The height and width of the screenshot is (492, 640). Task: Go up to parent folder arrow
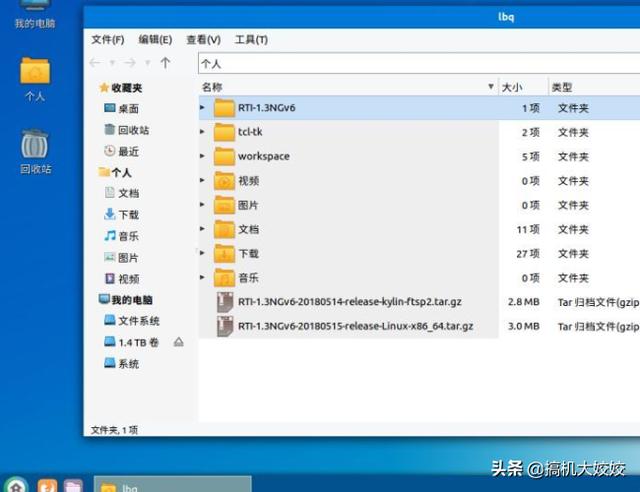point(165,63)
